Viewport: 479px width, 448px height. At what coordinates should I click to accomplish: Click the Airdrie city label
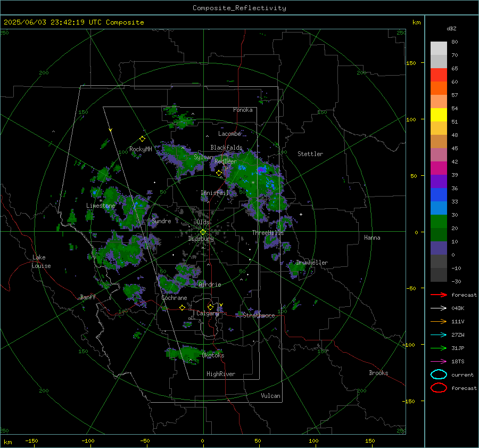coord(210,284)
